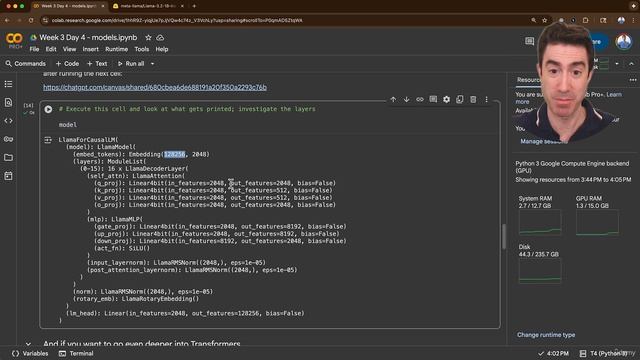The width and height of the screenshot is (640, 360).
Task: Mirror cell in tab icon
Action: coord(460,99)
